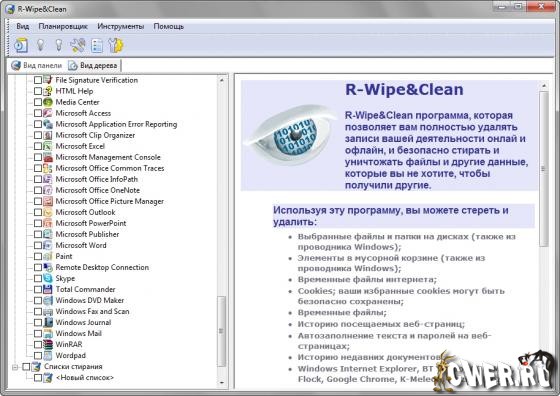Enable the Total Commander checkbox
Viewport: 560px width, 396px height.
38,289
